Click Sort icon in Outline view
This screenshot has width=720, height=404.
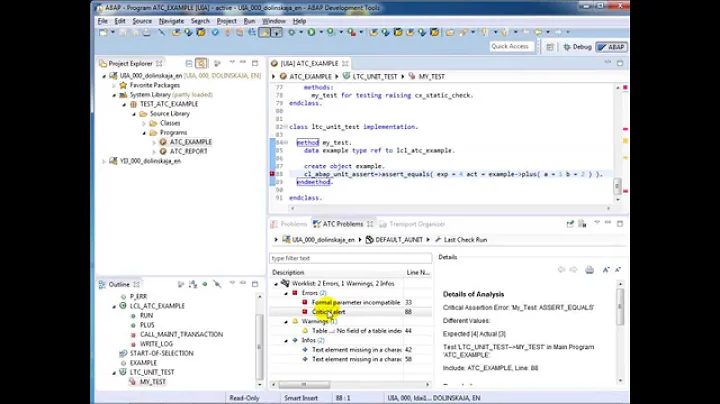(193, 285)
